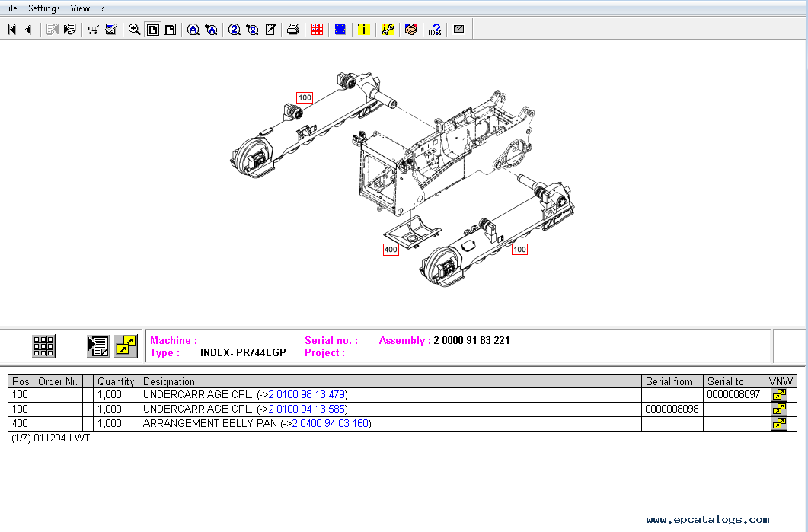Click the red grid icon
Image resolution: width=808 pixels, height=532 pixels.
(317, 30)
